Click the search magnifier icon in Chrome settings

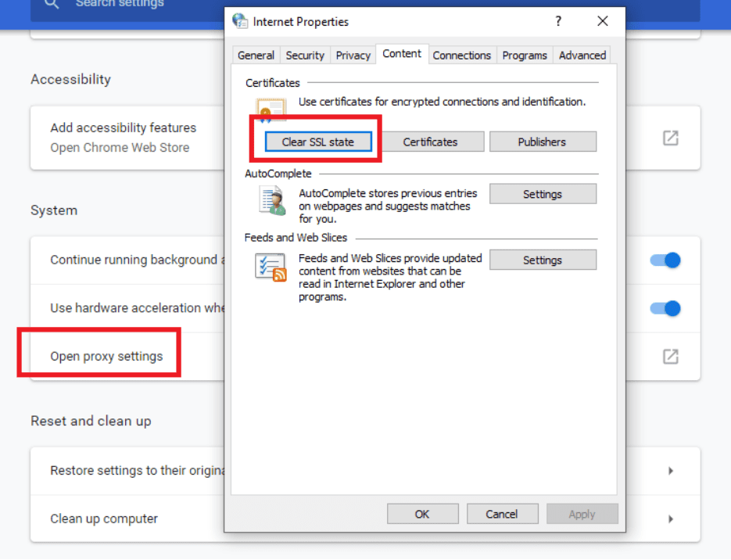click(52, 4)
